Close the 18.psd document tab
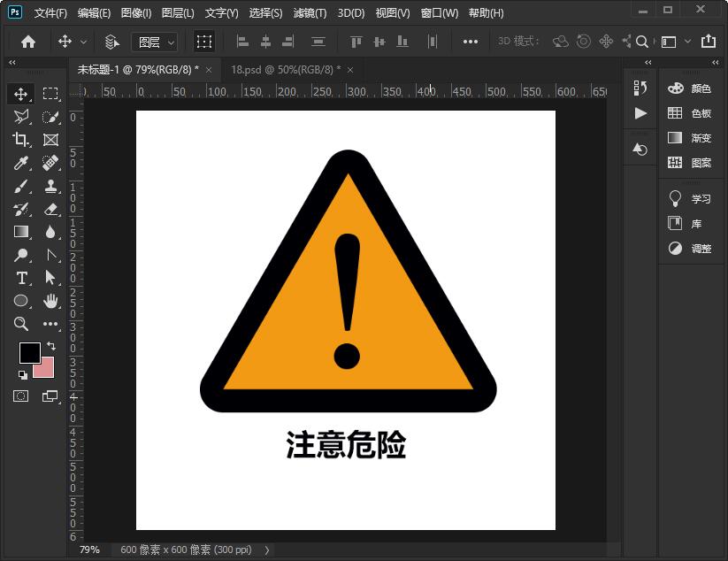The image size is (728, 561). coord(350,70)
